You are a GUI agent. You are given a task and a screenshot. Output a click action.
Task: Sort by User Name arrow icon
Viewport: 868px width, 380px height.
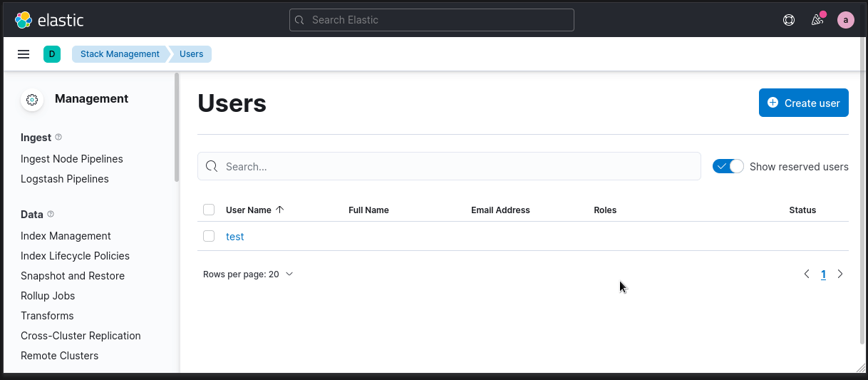coord(279,210)
